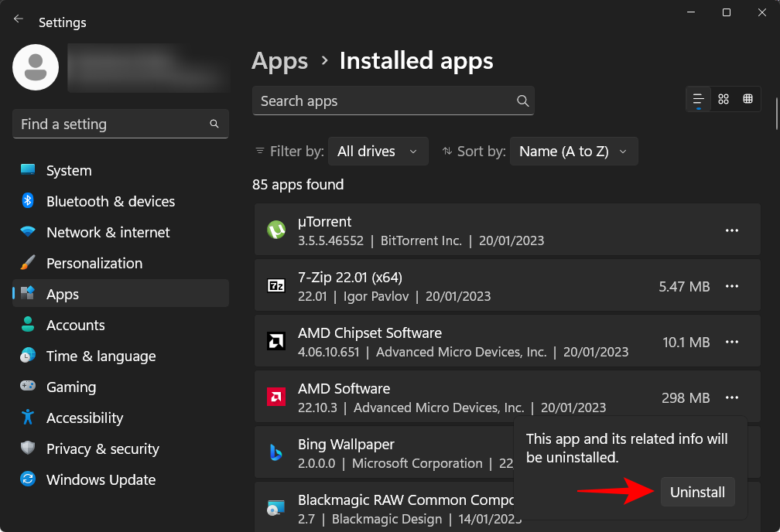Open Accessibility settings

[x=85, y=418]
